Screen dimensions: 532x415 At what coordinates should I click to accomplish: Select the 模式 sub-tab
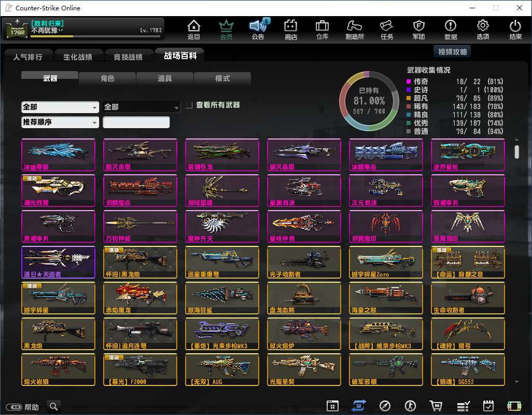coord(222,78)
